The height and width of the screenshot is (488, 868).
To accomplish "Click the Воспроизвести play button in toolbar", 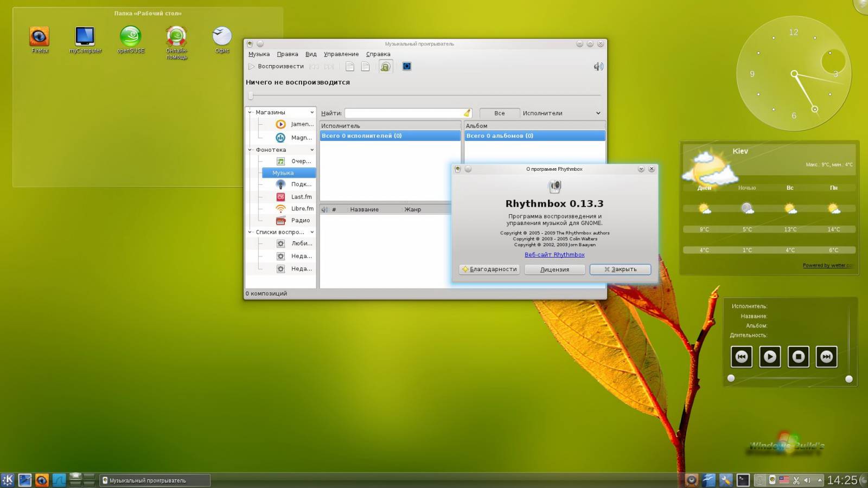I will click(276, 66).
